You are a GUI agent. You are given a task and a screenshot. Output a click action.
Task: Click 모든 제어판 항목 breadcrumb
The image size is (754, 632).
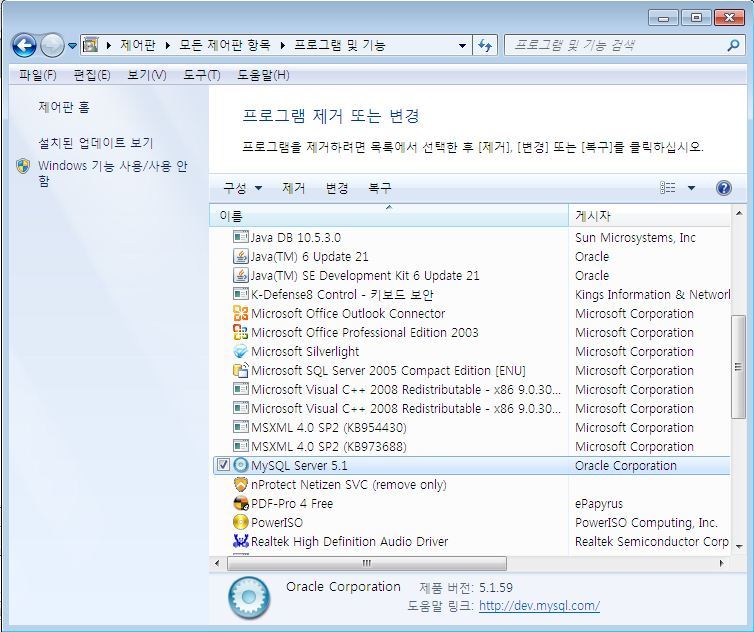point(225,45)
